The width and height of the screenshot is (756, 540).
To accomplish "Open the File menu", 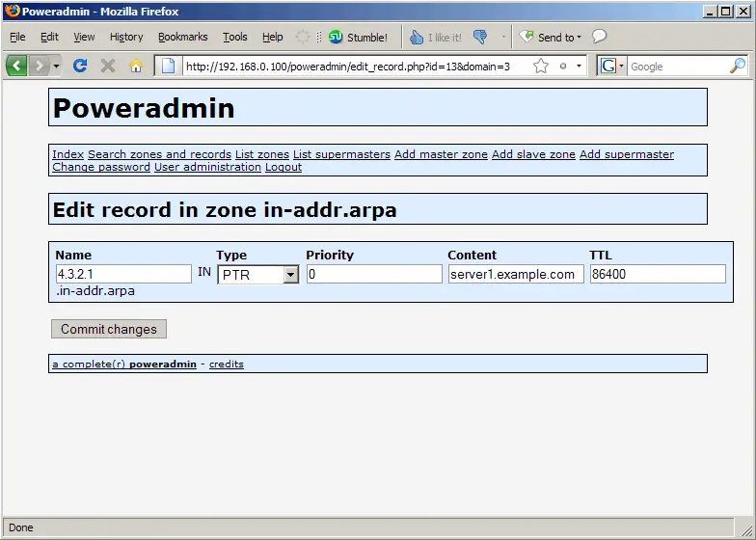I will [x=17, y=37].
